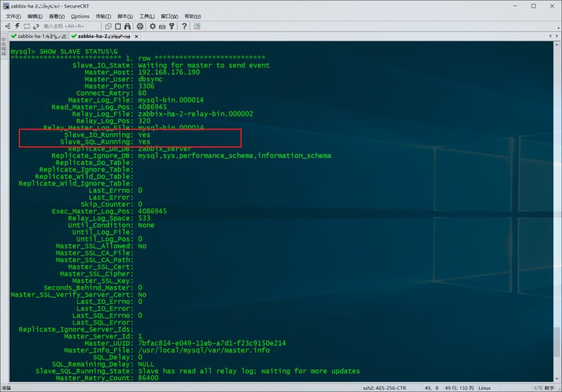Viewport: 562px width, 392px height.
Task: Click the Master_Log_File value mysql-bin.000014
Action: pos(171,100)
